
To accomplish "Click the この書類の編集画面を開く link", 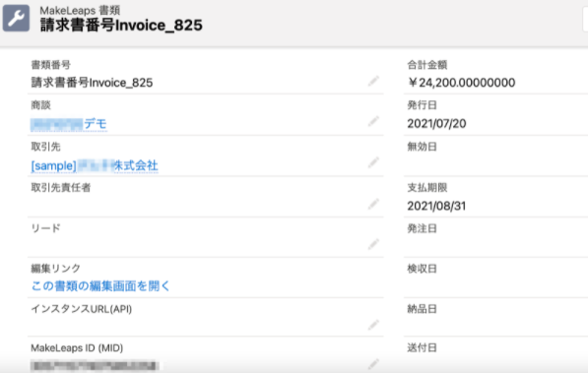I will (100, 286).
